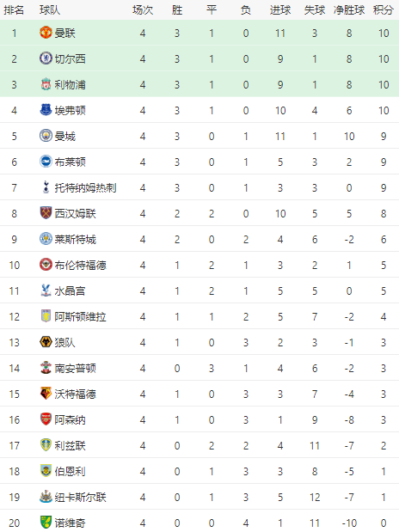Click the Tottenham cockerel icon
The image size is (399, 532).
(x=46, y=187)
